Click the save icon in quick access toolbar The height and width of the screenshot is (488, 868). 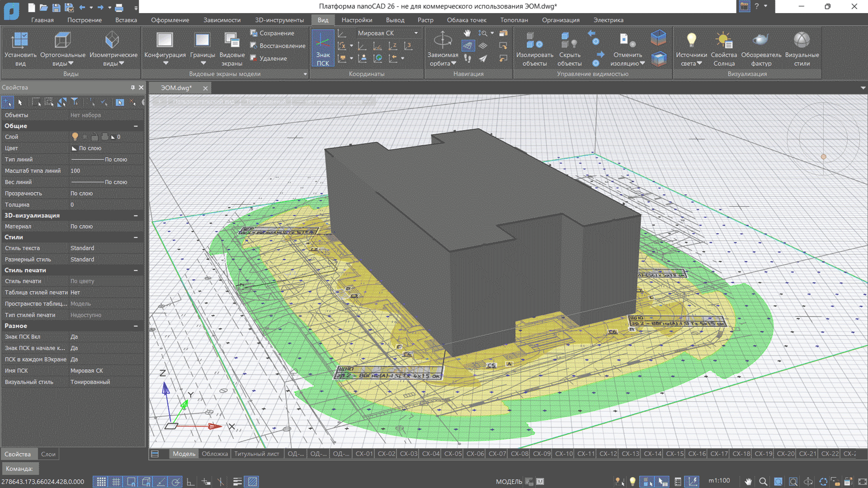click(x=56, y=7)
